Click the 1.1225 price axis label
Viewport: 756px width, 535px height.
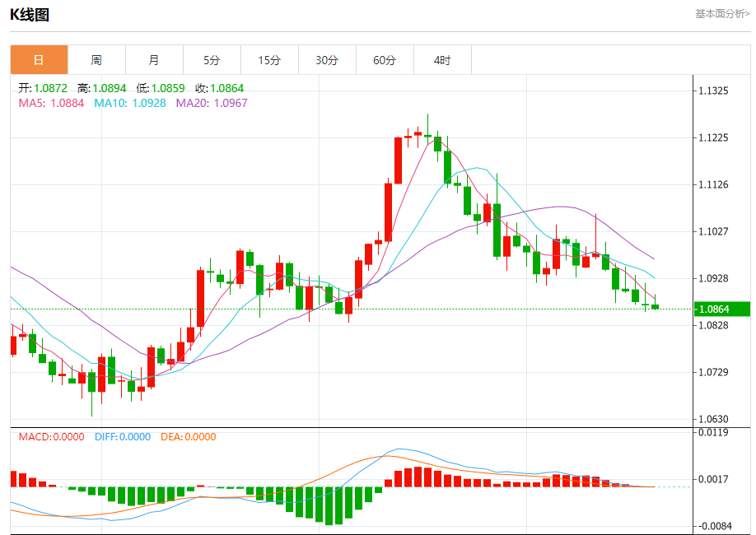(x=713, y=137)
